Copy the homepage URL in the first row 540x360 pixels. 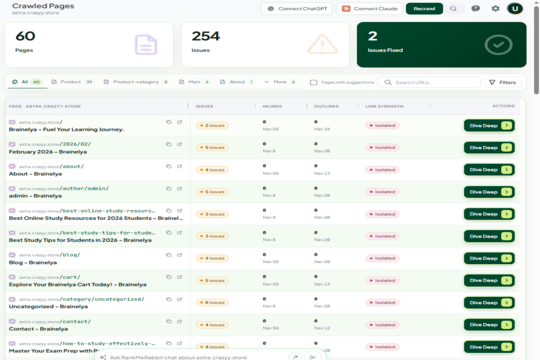(x=169, y=122)
